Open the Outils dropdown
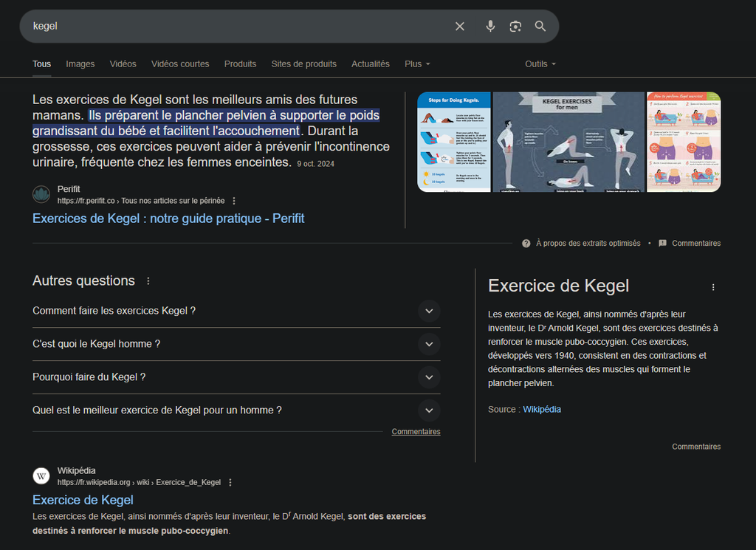Screen dimensions: 756x550 [x=540, y=64]
